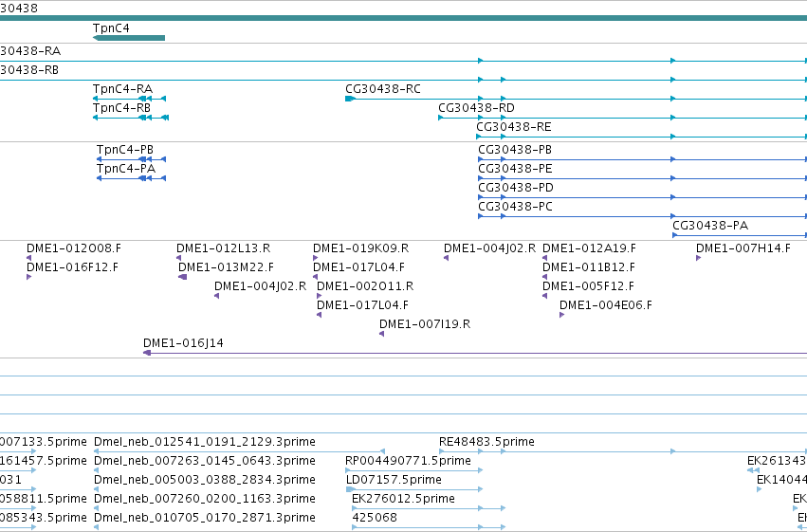The width and height of the screenshot is (807, 532).
Task: Click the DME1-002O11.R clone end
Action: coord(319,296)
